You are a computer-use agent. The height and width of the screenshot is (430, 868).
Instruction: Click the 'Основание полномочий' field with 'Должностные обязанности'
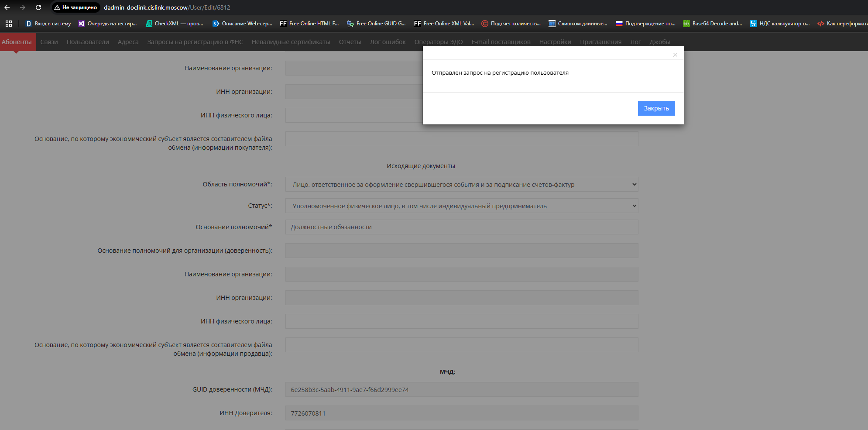462,227
